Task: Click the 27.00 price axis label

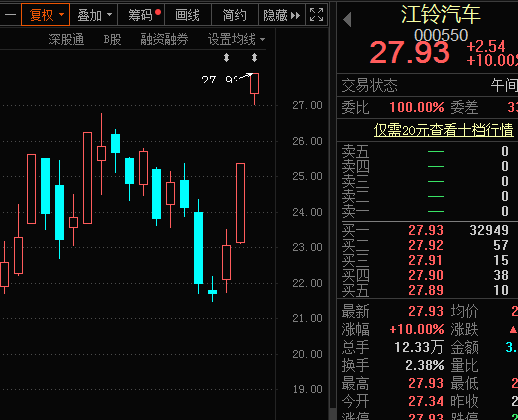Action: 307,105
